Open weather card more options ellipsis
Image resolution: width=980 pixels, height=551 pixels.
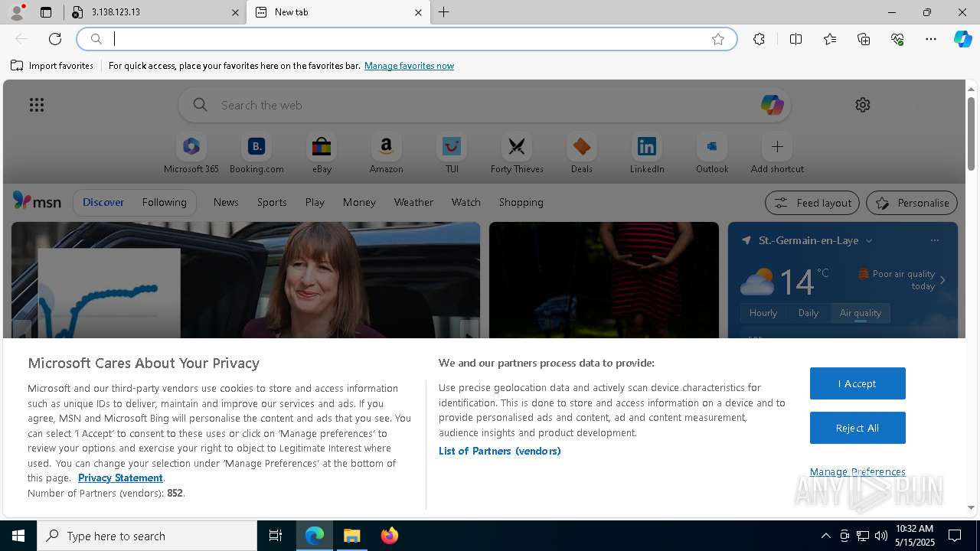coord(934,240)
